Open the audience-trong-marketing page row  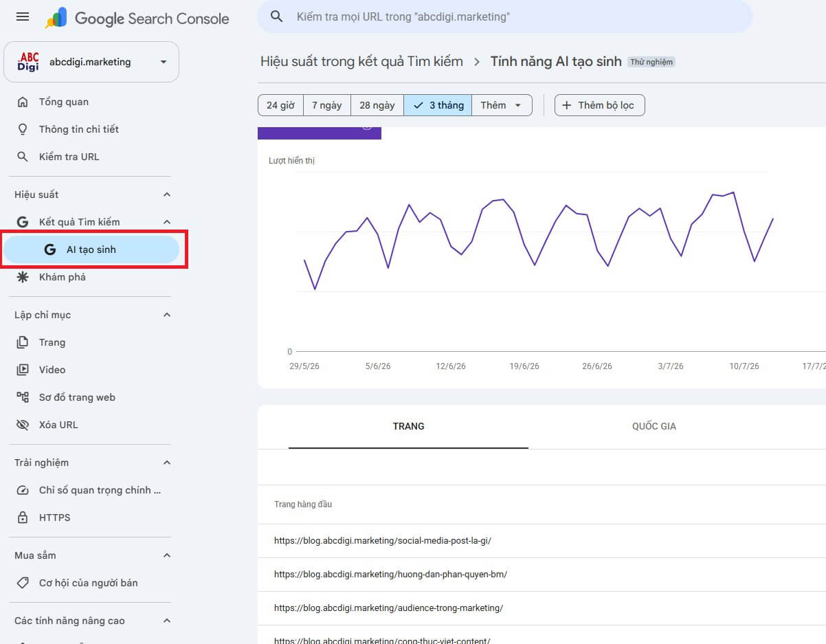pos(542,608)
